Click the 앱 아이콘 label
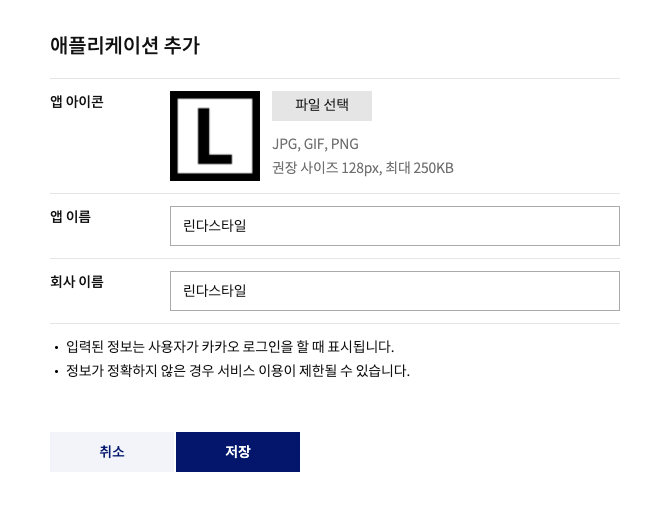The height and width of the screenshot is (520, 670). 77,102
